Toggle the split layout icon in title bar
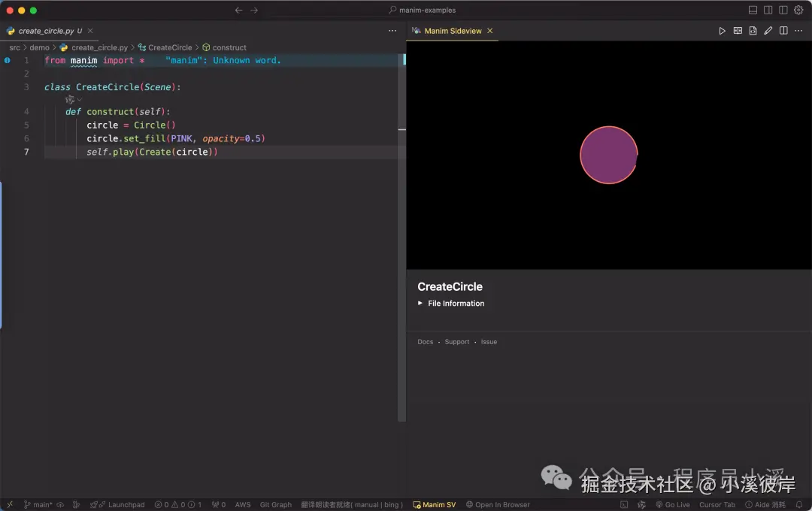 [768, 11]
